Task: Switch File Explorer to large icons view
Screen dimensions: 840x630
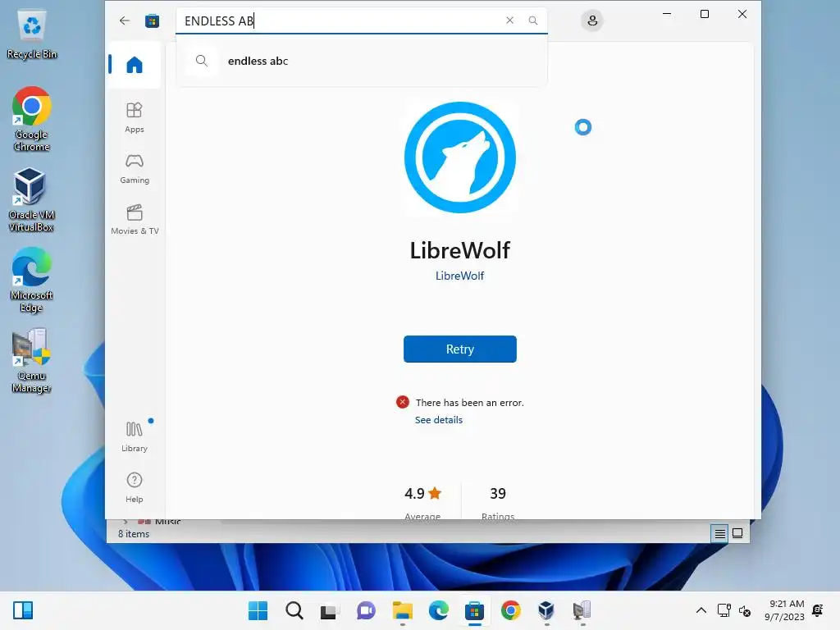Action: (737, 533)
